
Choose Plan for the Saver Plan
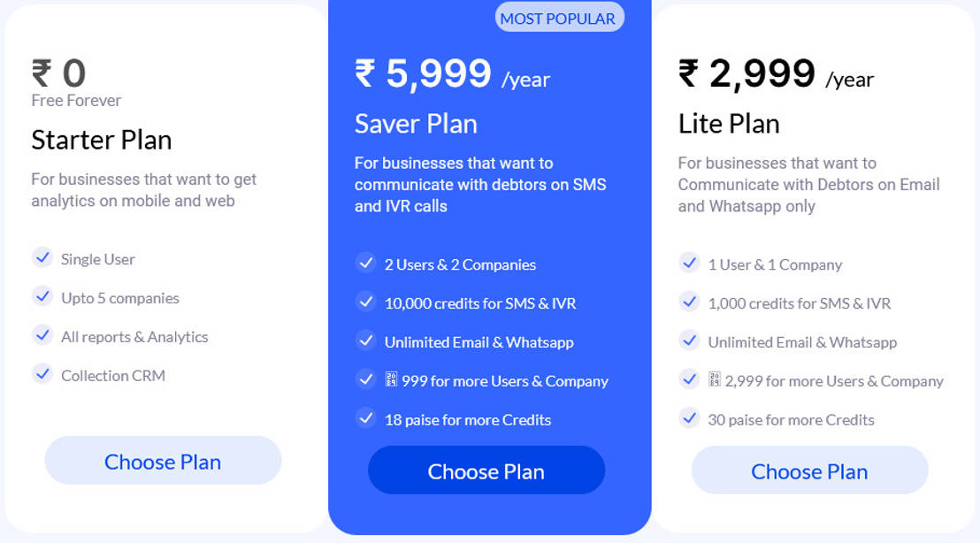pyautogui.click(x=486, y=470)
